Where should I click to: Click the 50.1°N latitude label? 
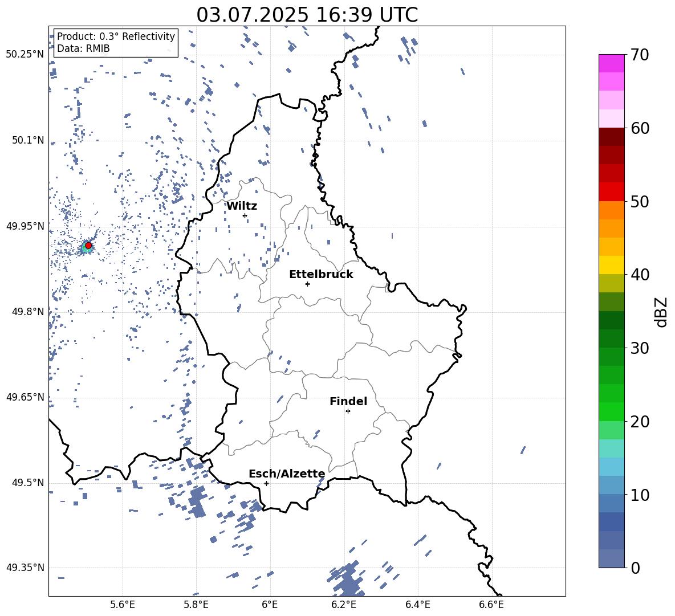28,140
